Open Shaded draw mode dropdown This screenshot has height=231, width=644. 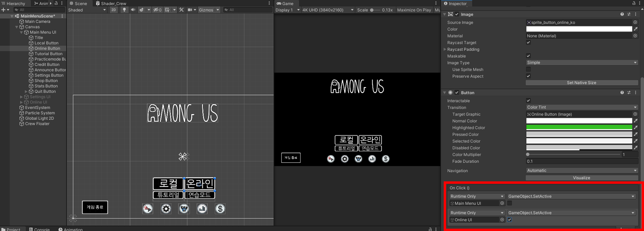click(x=87, y=10)
